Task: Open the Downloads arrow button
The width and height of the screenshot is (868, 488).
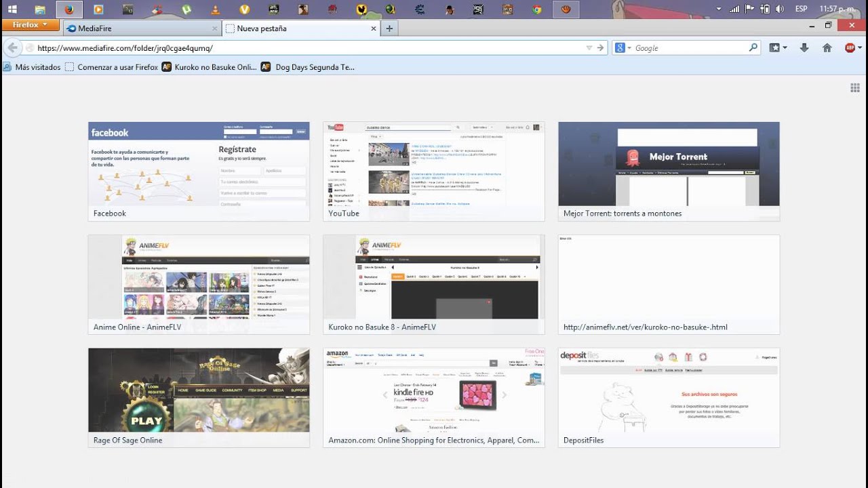Action: (804, 48)
